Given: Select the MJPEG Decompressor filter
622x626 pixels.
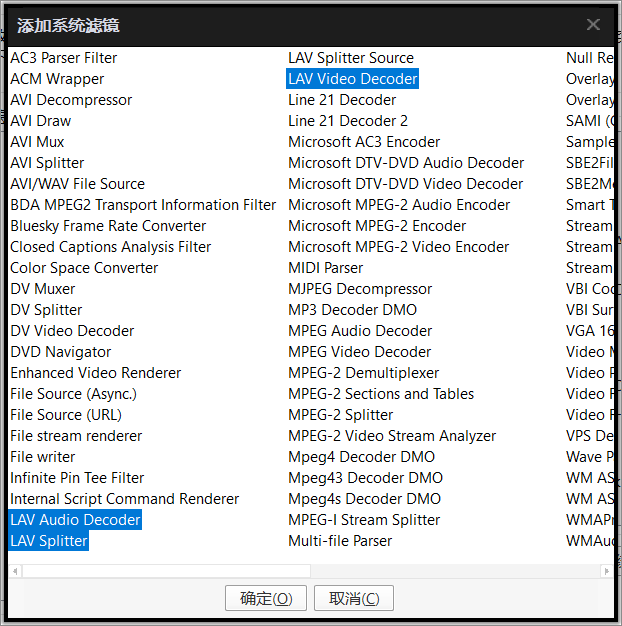Looking at the screenshot, I should pos(360,289).
